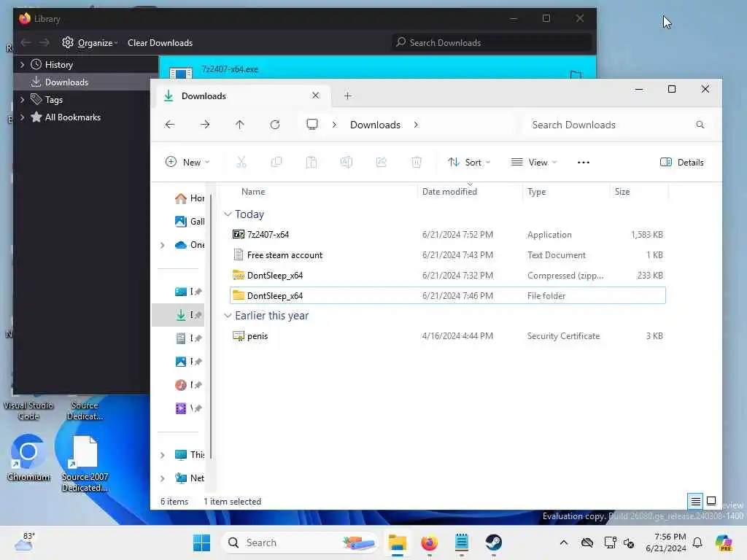Open pinned Desktop folder in navigation pane
The width and height of the screenshot is (747, 560).
[188, 292]
